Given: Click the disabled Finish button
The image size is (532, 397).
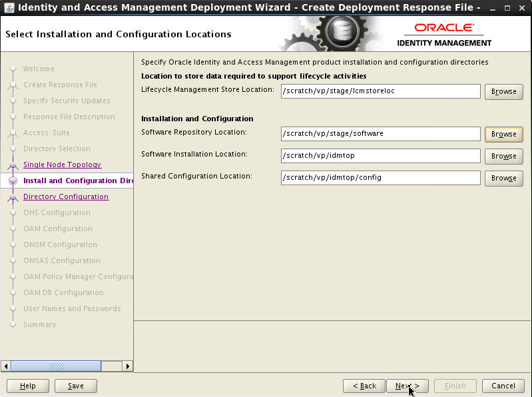Looking at the screenshot, I should pos(455,386).
